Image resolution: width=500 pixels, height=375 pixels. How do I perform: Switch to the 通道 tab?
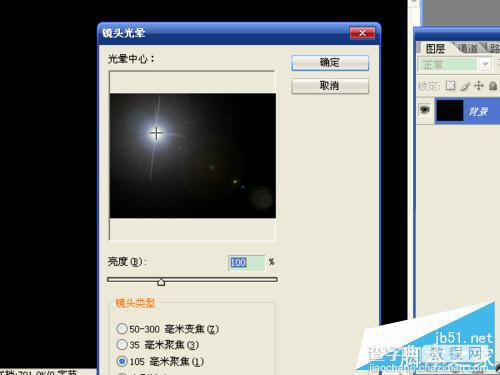pyautogui.click(x=467, y=49)
